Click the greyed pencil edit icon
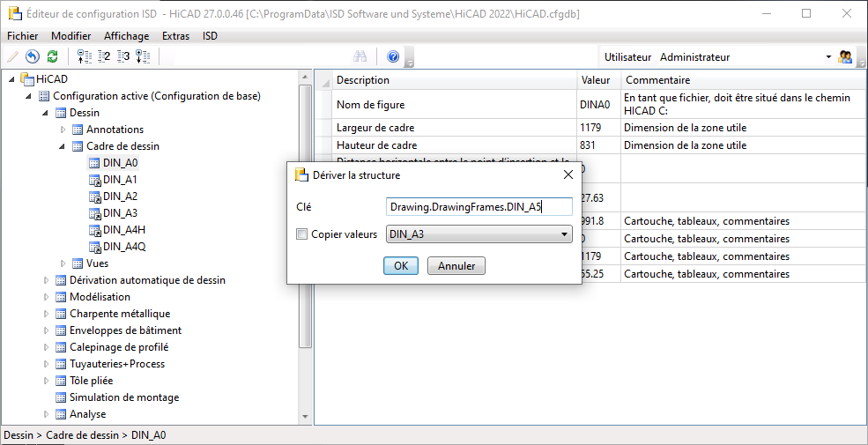 (12, 56)
